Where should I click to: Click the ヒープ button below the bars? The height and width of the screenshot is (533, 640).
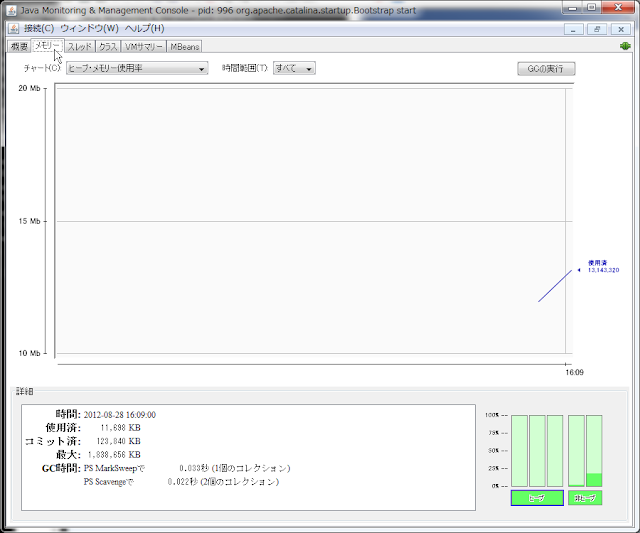click(537, 498)
